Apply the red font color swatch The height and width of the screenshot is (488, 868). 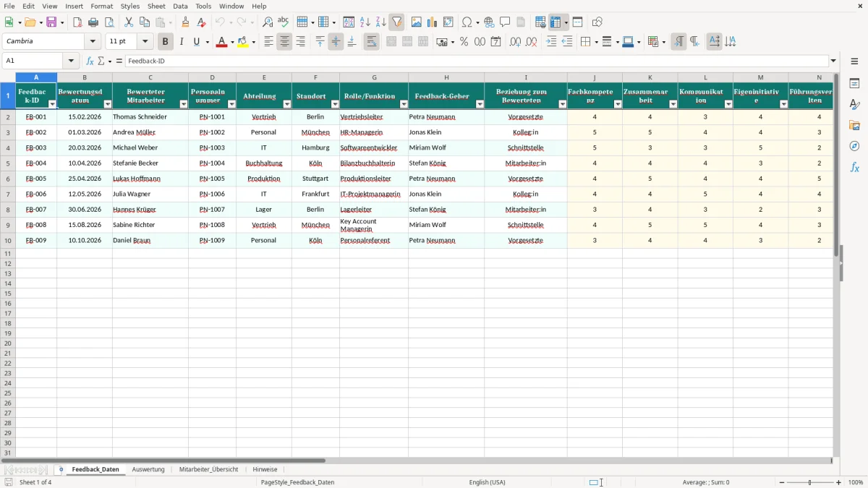[221, 42]
